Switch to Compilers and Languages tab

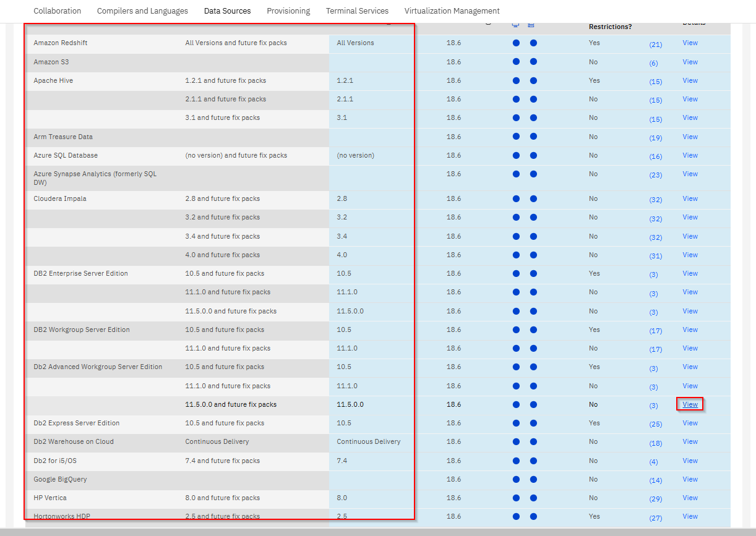click(x=142, y=11)
